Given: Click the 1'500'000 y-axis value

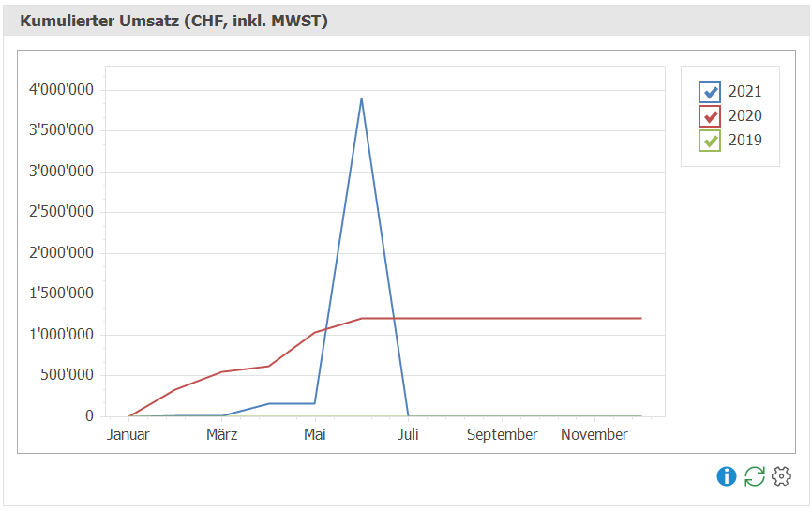Looking at the screenshot, I should point(61,293).
